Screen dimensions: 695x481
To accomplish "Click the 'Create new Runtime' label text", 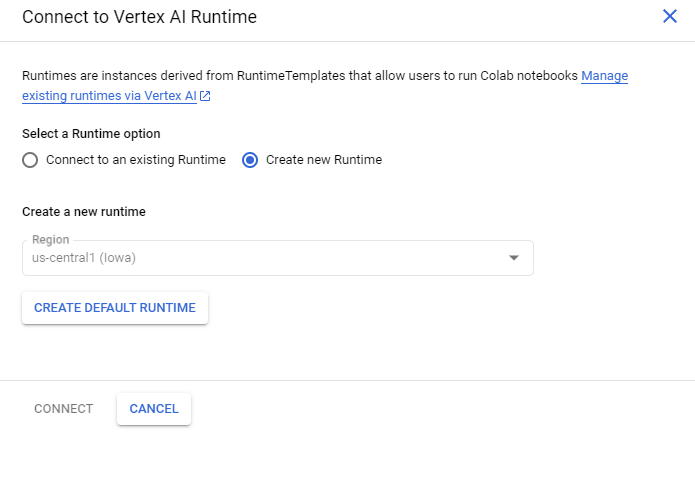I will coord(324,160).
